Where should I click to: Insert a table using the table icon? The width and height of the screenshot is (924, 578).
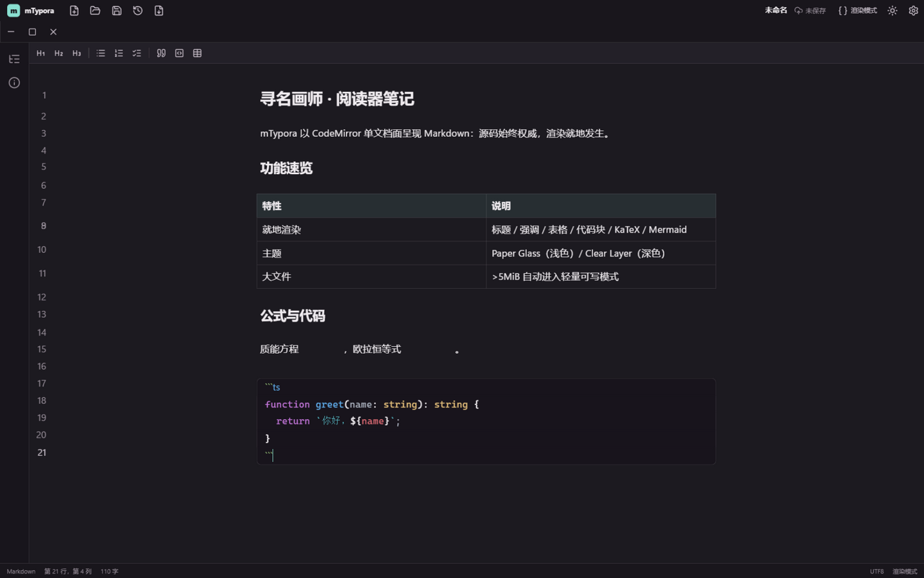click(x=197, y=53)
